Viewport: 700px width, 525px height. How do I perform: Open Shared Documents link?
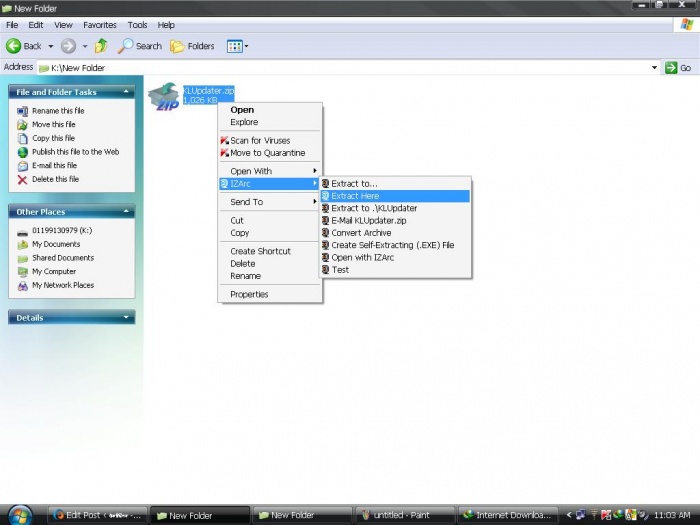[63, 258]
